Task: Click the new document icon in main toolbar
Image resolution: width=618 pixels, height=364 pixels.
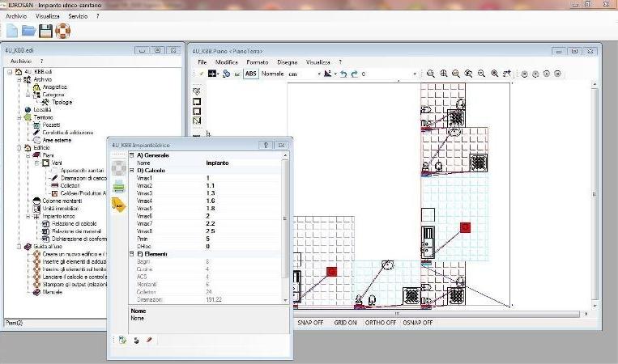Action: click(x=12, y=31)
